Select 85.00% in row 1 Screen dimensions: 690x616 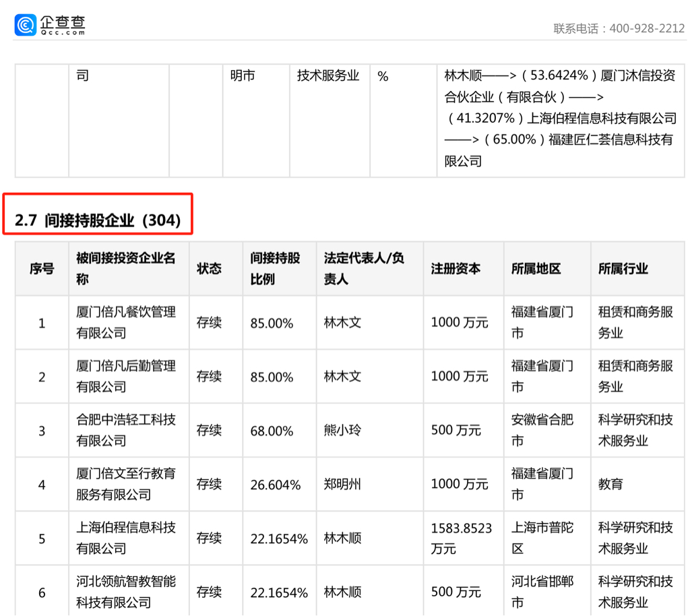click(272, 324)
